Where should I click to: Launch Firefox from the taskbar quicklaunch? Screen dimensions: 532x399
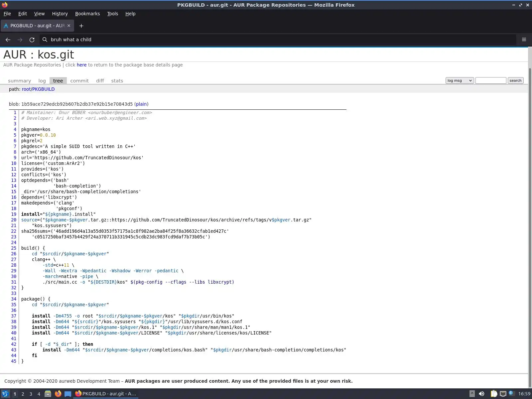(58, 394)
